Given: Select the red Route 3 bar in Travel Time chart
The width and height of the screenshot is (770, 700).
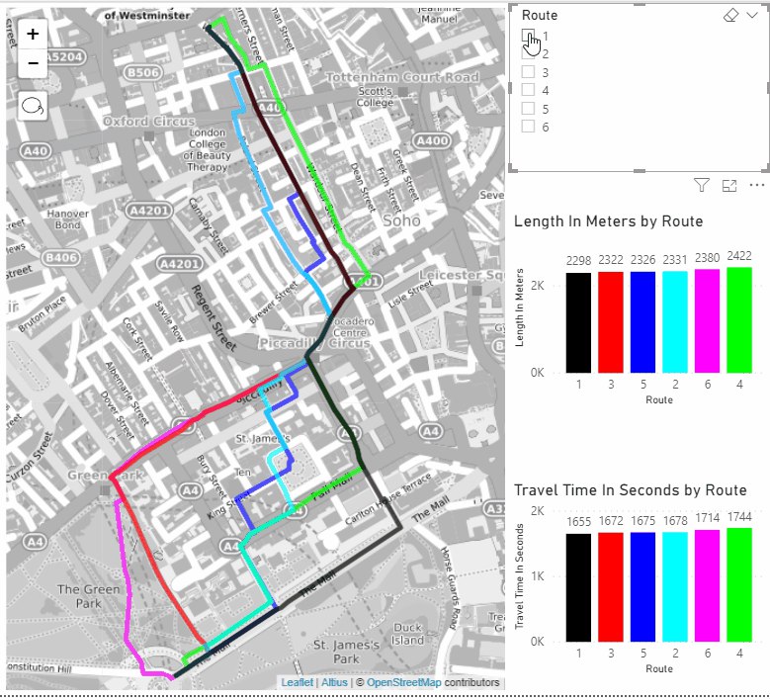Looking at the screenshot, I should 611,587.
